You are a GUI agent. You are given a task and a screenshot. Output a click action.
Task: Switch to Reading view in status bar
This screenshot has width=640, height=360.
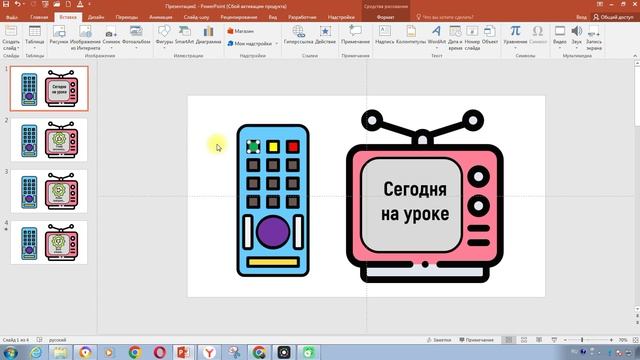[539, 340]
